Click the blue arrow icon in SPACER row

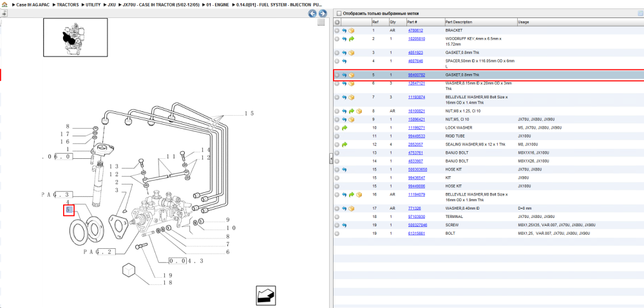[x=344, y=61]
